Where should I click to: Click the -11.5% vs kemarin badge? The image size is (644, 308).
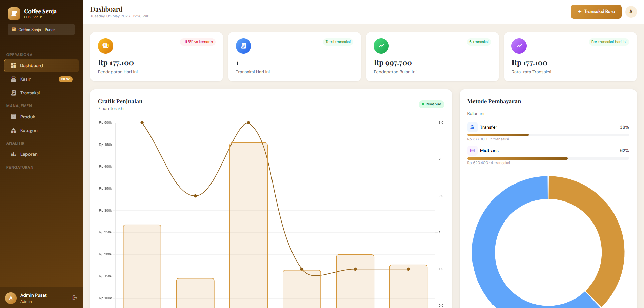198,42
